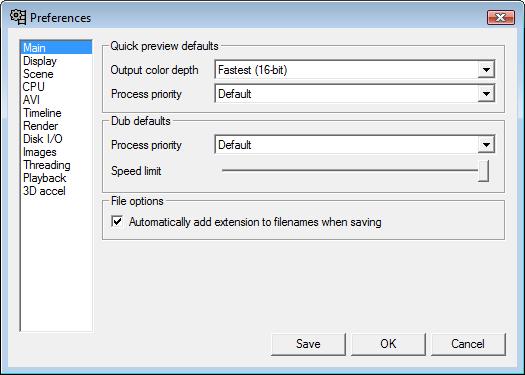This screenshot has height=375, width=525.
Task: Select the Display preferences category
Action: point(40,61)
